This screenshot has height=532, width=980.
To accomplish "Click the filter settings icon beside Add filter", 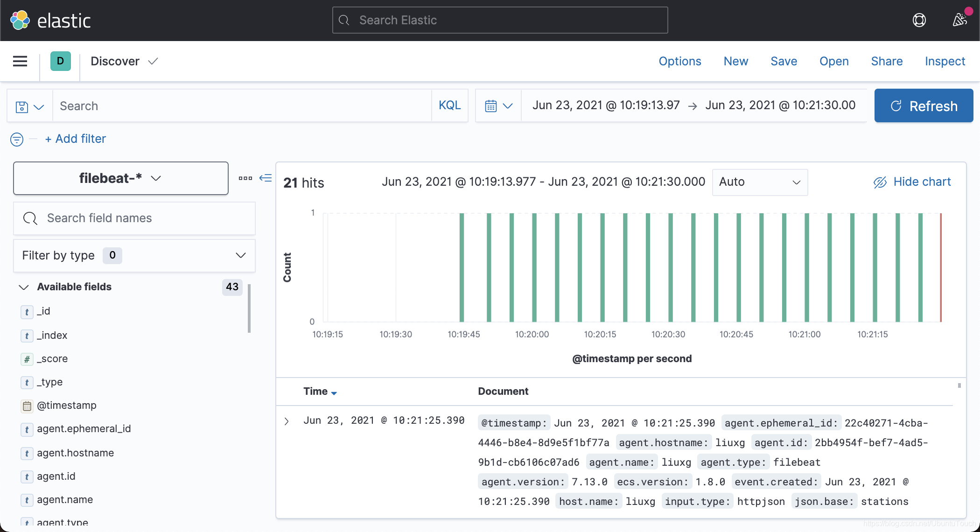I will (x=16, y=139).
